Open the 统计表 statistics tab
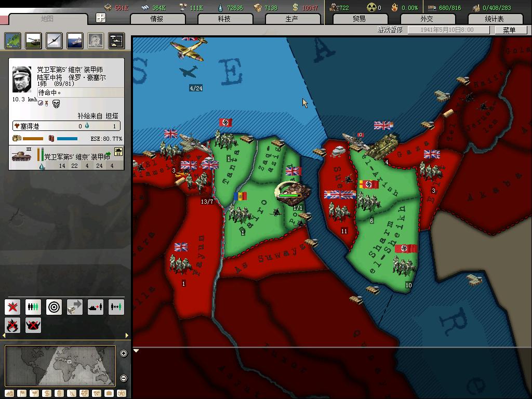This screenshot has height=399, width=532. point(495,19)
